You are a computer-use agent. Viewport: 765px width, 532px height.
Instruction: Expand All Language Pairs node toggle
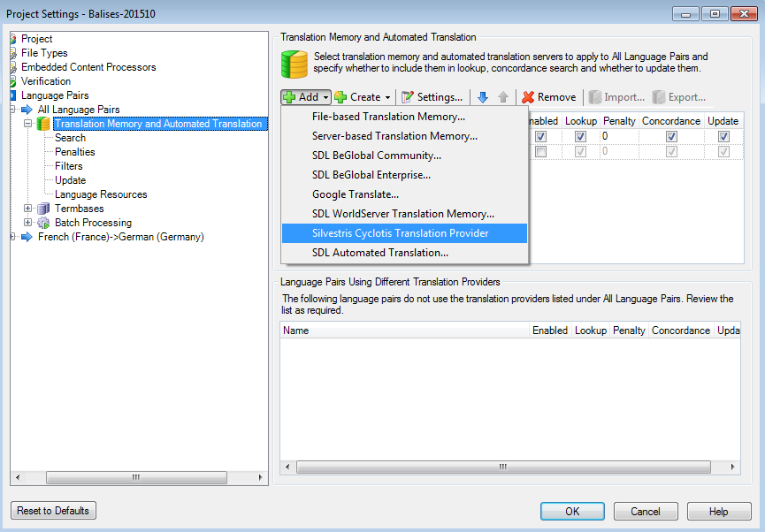12,110
